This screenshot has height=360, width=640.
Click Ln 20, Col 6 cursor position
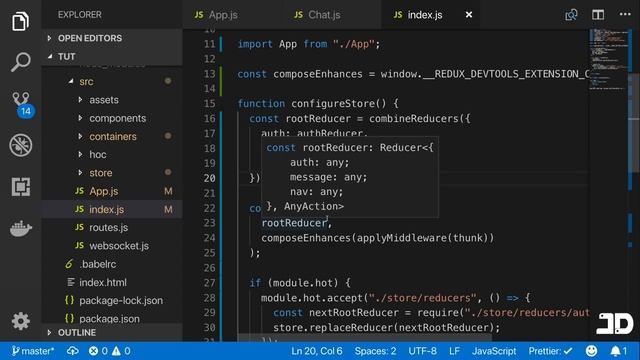point(317,351)
